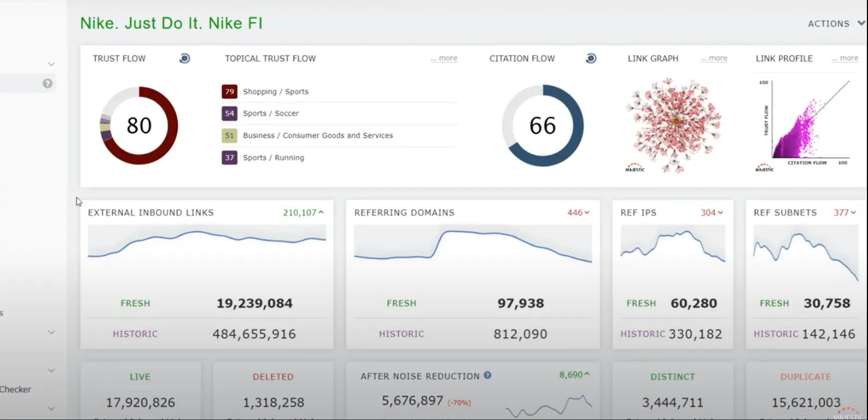Click the Referring Domains 446 change indicator
Viewport: 868px width, 420px height.
(579, 212)
